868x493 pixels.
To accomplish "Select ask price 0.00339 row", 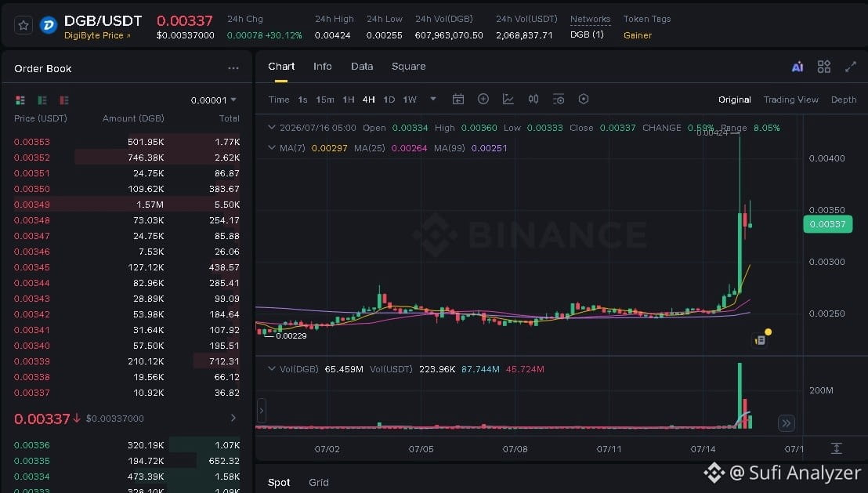I will 127,361.
